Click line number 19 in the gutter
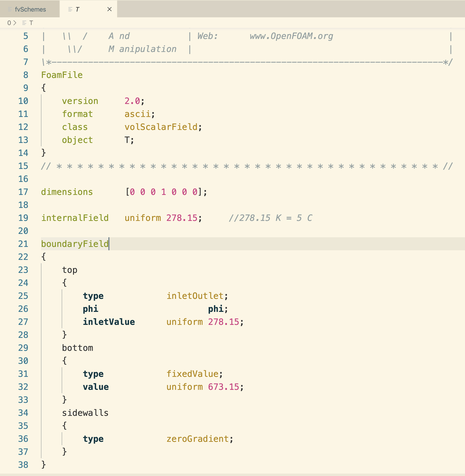 tap(23, 218)
